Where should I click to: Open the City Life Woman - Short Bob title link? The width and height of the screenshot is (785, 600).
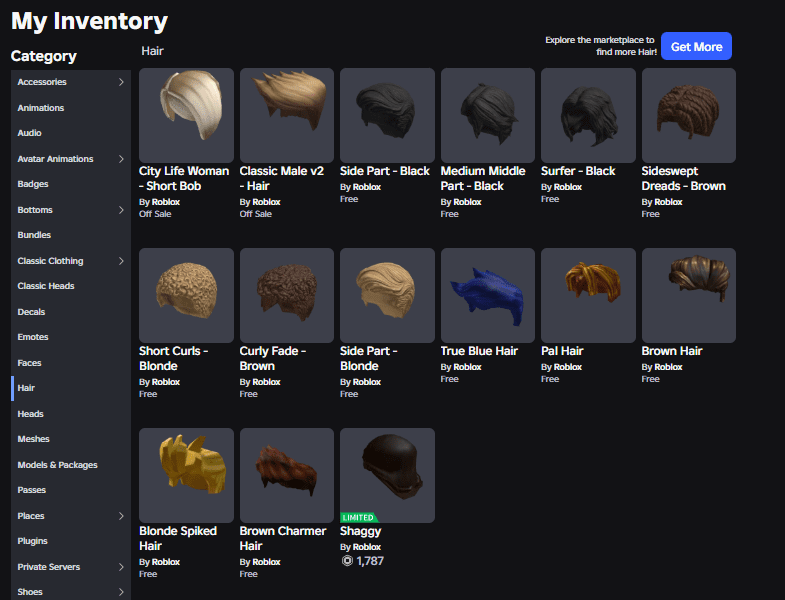coord(184,178)
